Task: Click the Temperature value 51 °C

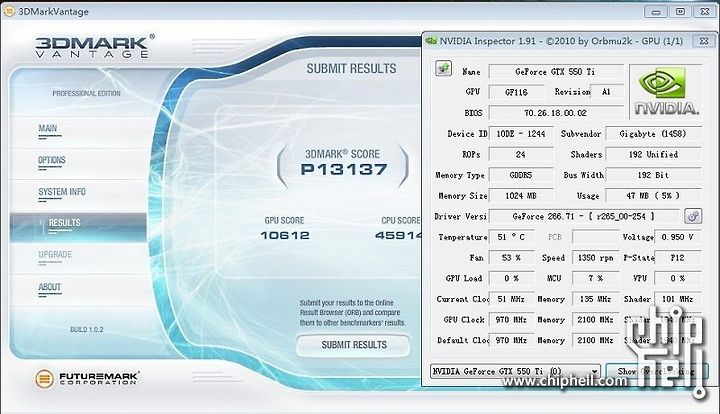Action: [511, 237]
